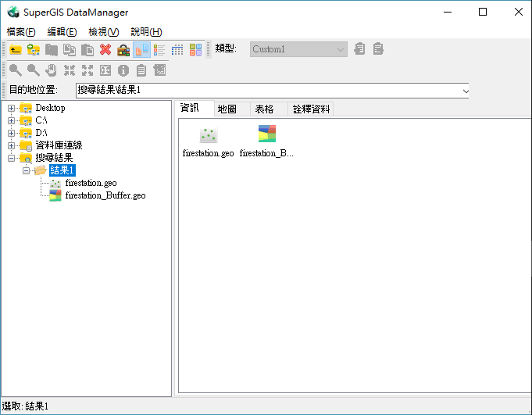Expand the Desktop tree node

pyautogui.click(x=11, y=109)
